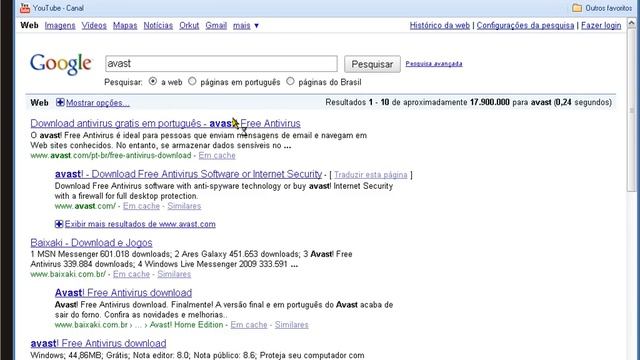The width and height of the screenshot is (640, 360).
Task: Click the plus icon beside Mostrar opções
Action: pos(60,102)
